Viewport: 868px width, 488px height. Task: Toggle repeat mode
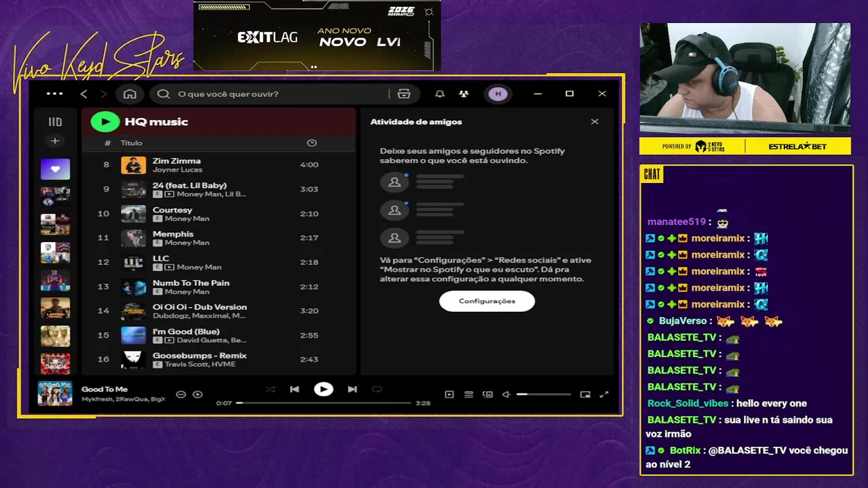pos(377,390)
